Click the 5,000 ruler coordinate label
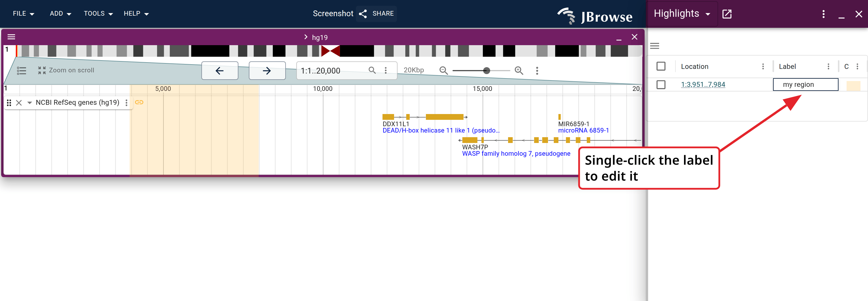This screenshot has height=301, width=868. [x=163, y=89]
